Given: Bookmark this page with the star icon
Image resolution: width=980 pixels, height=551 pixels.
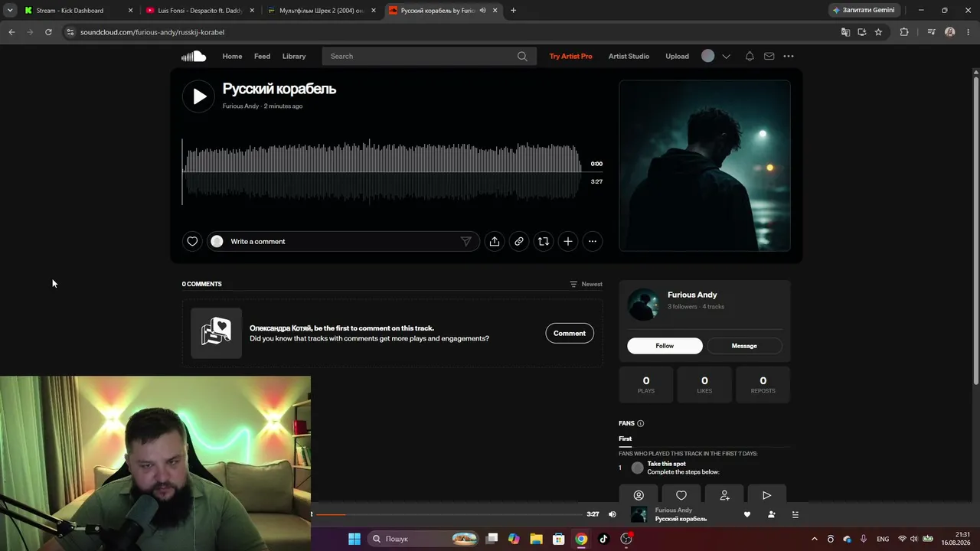Looking at the screenshot, I should pos(878,32).
